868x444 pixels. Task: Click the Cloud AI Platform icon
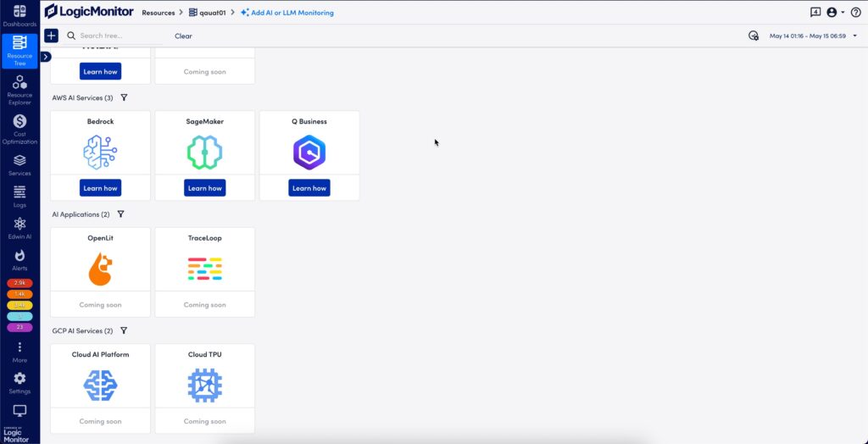pos(100,386)
